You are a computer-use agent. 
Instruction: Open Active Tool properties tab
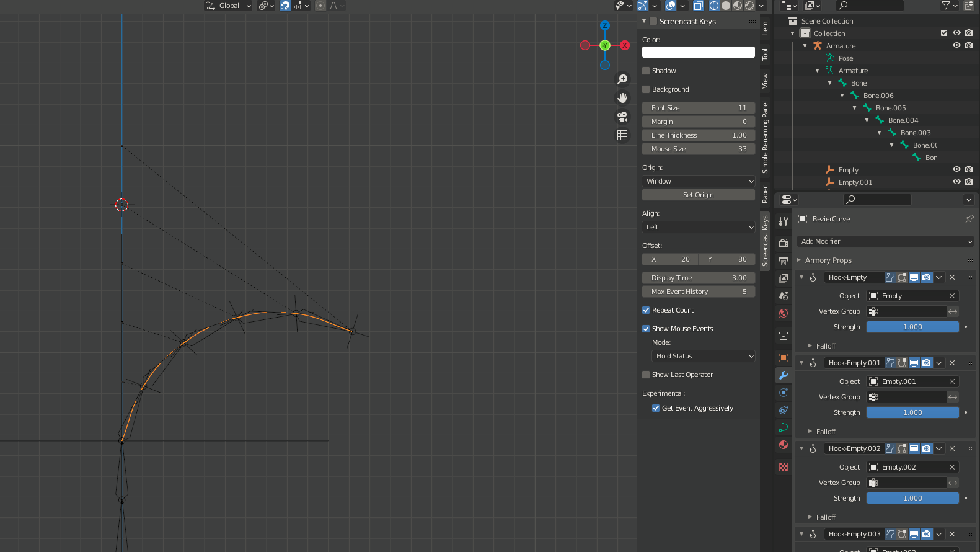(x=784, y=221)
